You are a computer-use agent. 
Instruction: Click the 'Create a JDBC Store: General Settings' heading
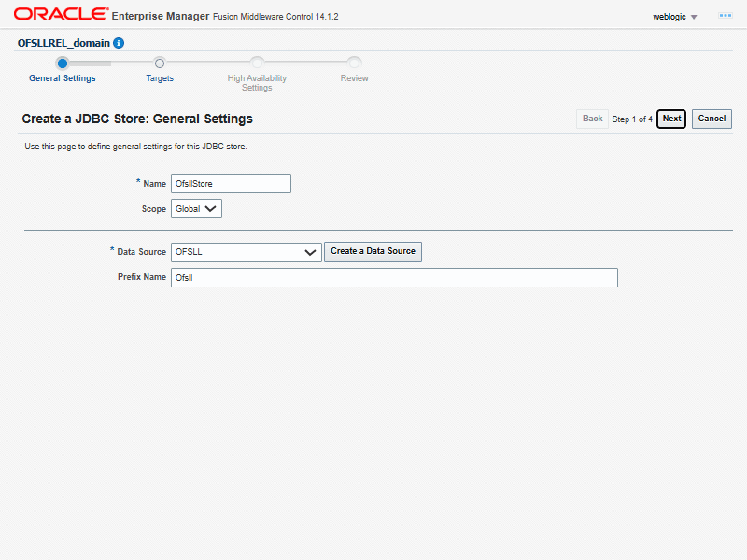(137, 119)
